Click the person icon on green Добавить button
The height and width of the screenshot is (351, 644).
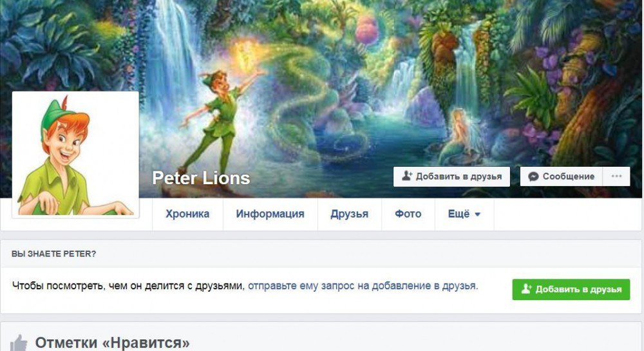coord(526,289)
